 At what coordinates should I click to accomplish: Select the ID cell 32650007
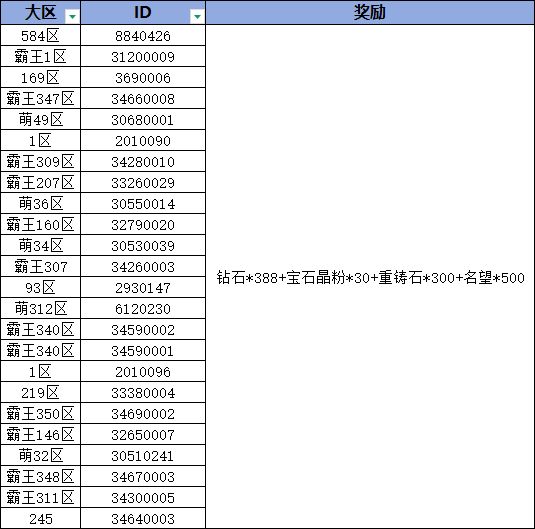click(143, 434)
